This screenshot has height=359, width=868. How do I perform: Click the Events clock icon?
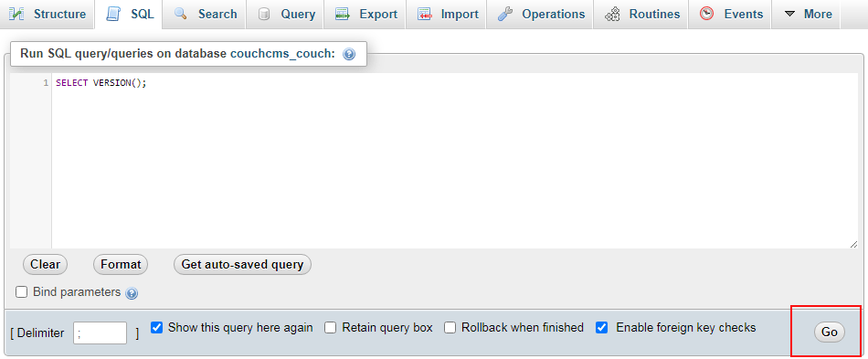click(707, 14)
